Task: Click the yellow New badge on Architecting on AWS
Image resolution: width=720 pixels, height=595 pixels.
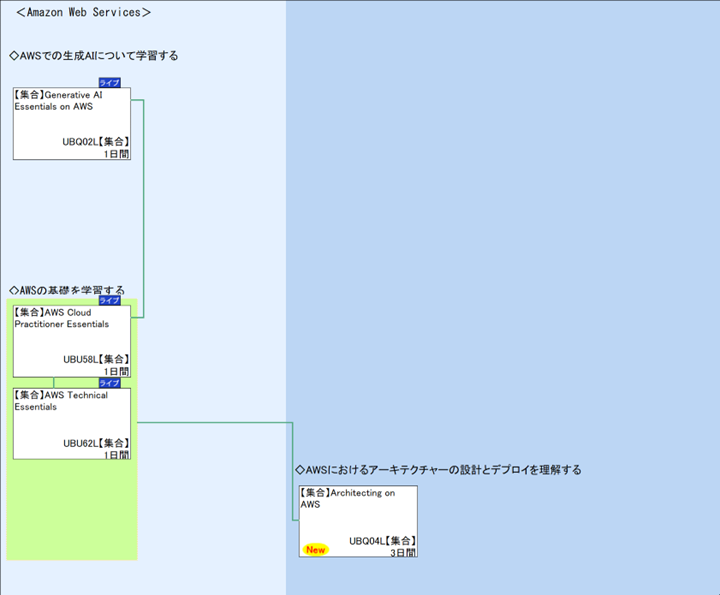Action: coord(315,550)
